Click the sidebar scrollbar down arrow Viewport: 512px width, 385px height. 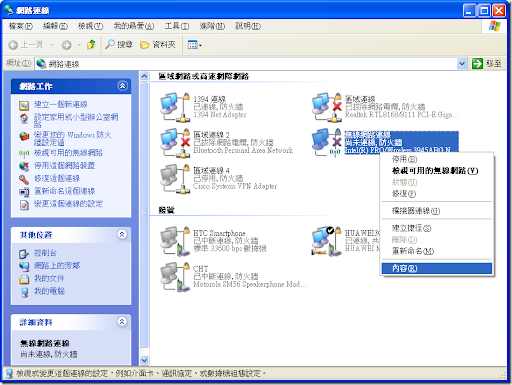coord(144,360)
